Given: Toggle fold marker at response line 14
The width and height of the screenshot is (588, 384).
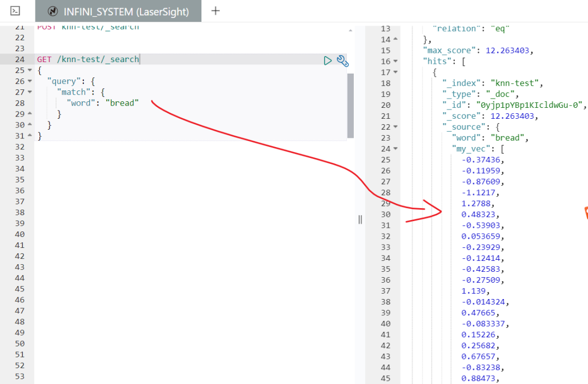Looking at the screenshot, I should (x=395, y=39).
